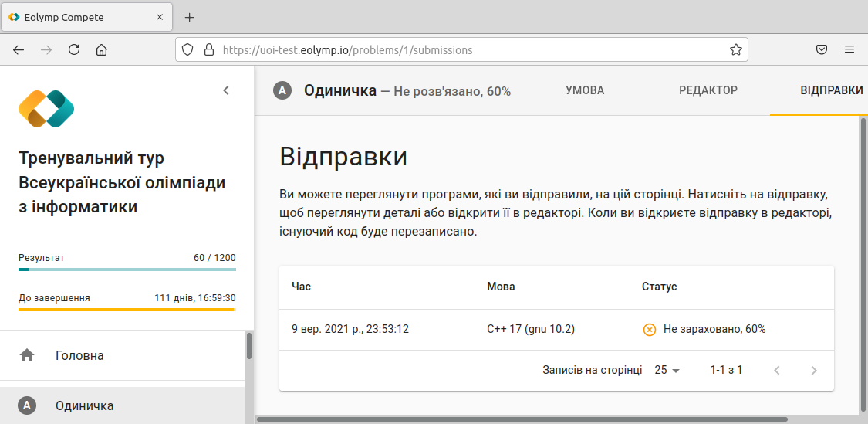Select the Eolymp Compete browser tab

[x=86, y=17]
